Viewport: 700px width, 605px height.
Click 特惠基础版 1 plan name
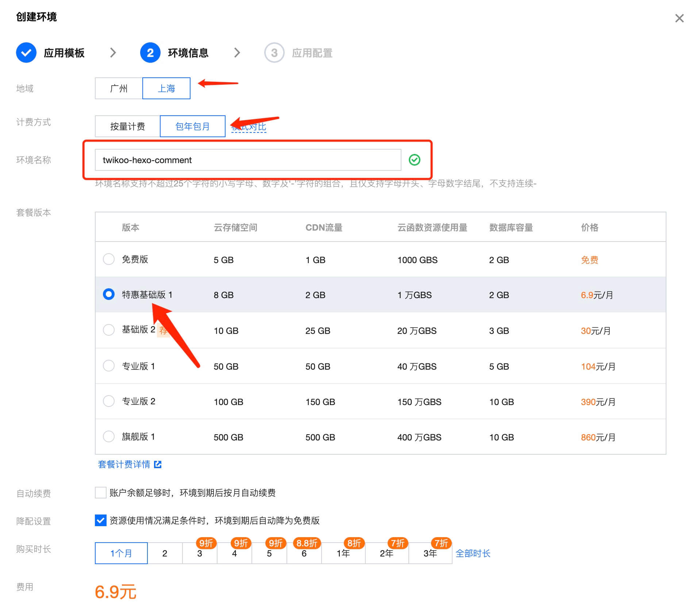147,294
